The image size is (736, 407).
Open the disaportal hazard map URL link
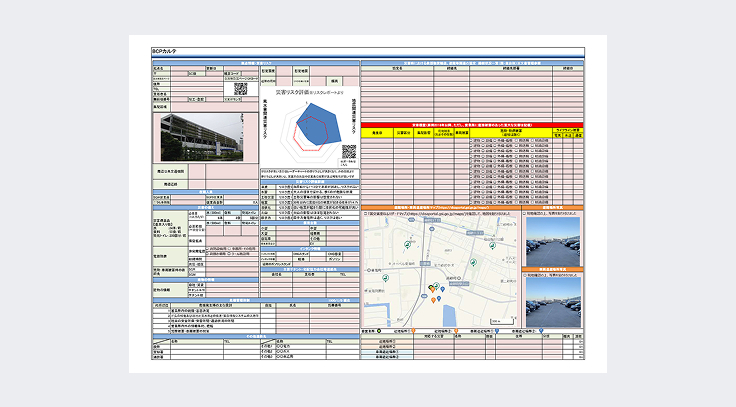coord(439,213)
